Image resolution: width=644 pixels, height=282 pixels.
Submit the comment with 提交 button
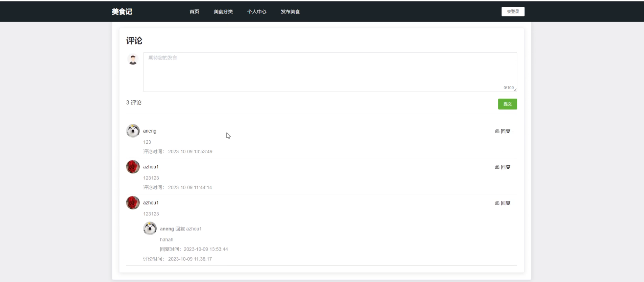[507, 104]
